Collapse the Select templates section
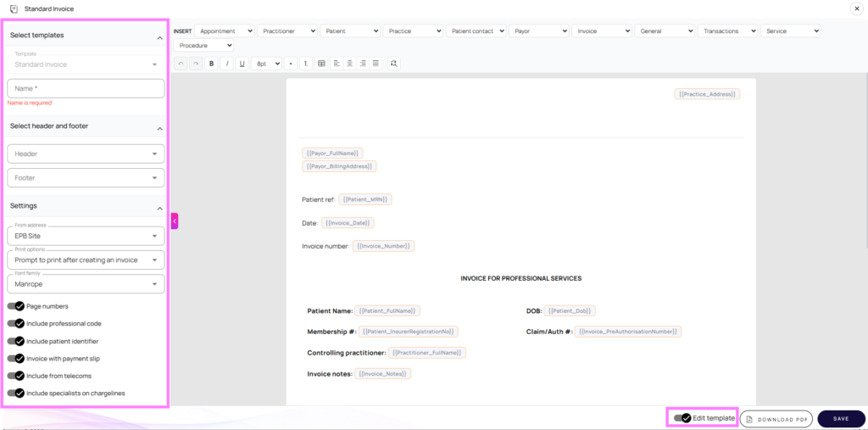 pyautogui.click(x=160, y=37)
